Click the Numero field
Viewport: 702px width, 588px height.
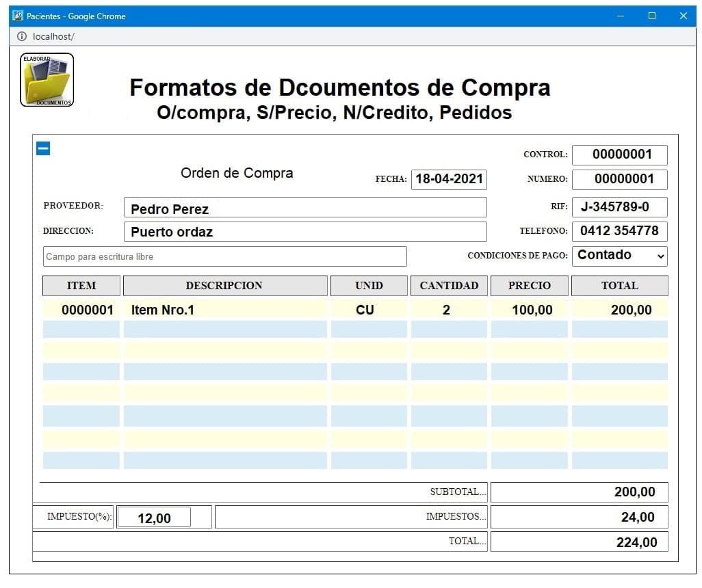[x=620, y=179]
